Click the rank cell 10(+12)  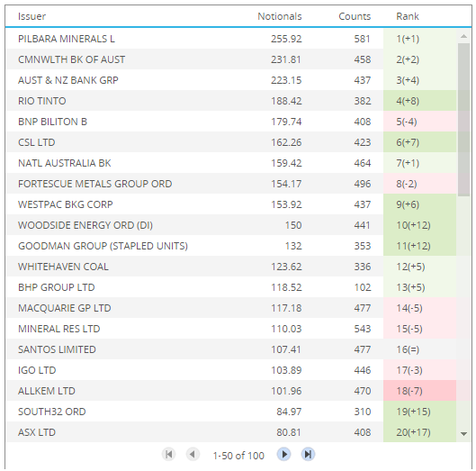(420, 225)
